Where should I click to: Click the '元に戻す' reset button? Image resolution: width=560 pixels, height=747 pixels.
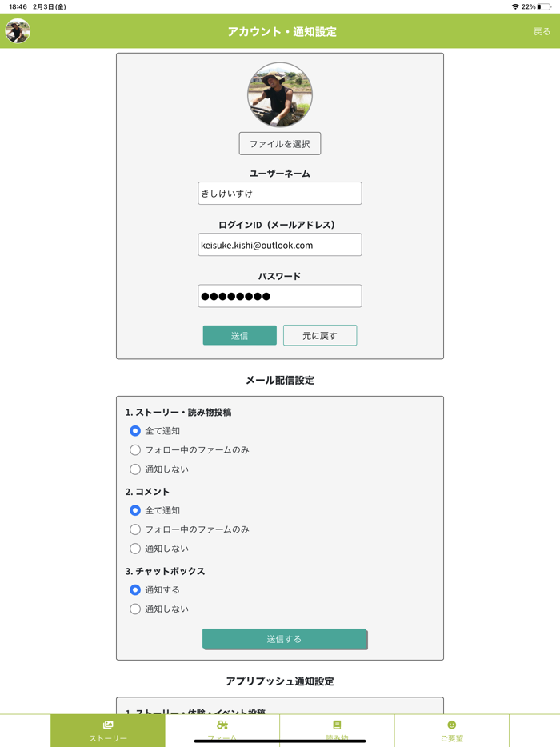[320, 335]
